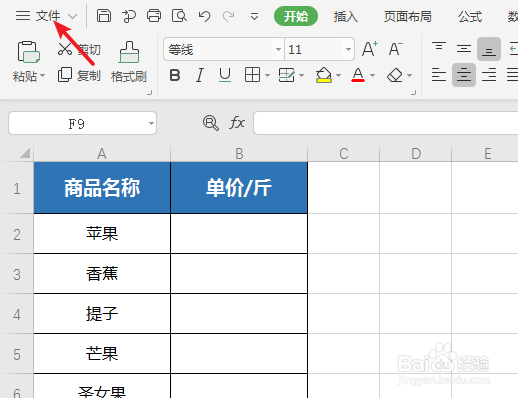Expand the 文件 dropdown chevron
Viewport: 518px width, 398px height.
point(72,16)
